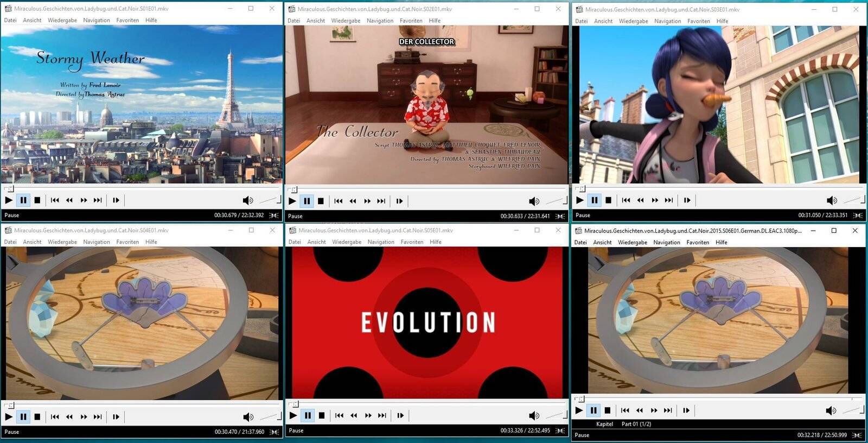Viewport: 868px width, 443px height.
Task: Fast-forward in the S04E01 player
Action: click(84, 417)
